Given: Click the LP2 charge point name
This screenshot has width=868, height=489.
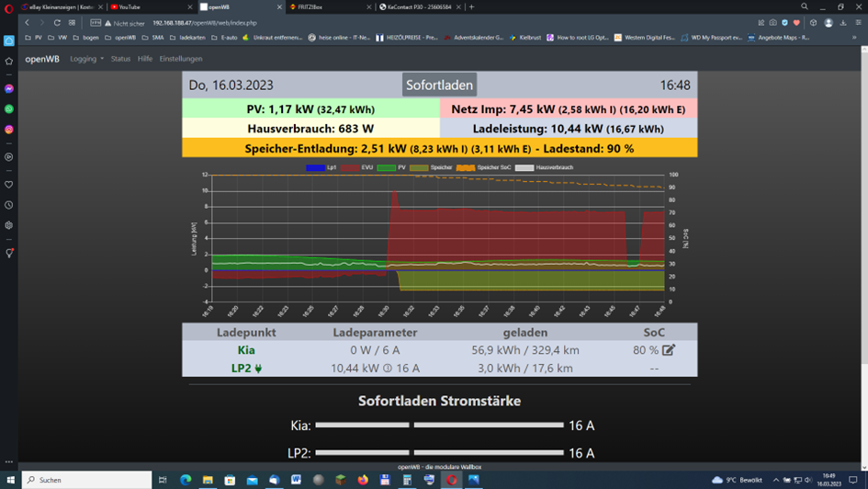Looking at the screenshot, I should [x=246, y=369].
